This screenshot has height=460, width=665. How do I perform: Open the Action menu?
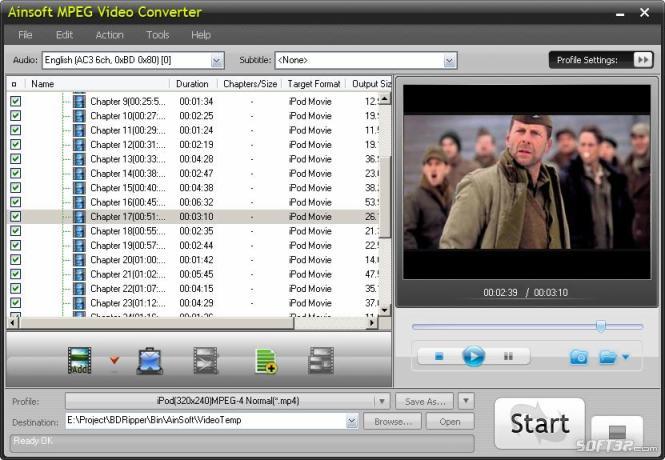109,35
